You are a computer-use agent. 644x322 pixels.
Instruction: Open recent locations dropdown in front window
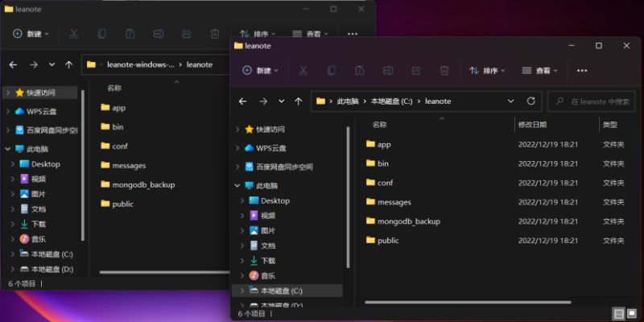coord(281,101)
